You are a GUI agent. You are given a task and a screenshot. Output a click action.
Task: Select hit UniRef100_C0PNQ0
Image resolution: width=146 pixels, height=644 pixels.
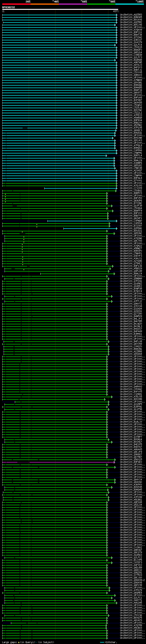click(x=131, y=221)
